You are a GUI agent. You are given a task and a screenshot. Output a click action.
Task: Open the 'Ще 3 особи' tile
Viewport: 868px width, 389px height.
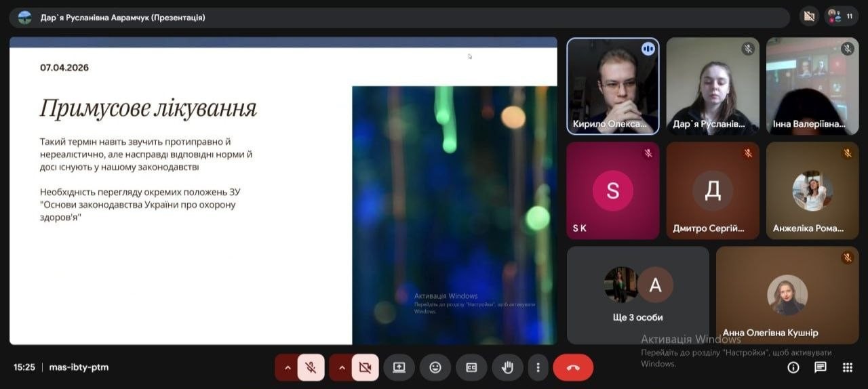coord(637,295)
